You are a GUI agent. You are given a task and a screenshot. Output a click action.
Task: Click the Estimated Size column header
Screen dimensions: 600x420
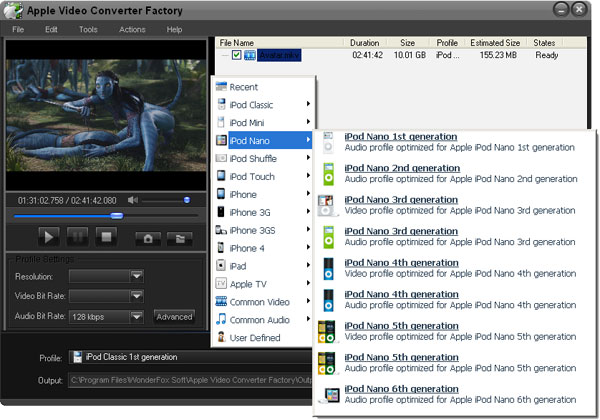[495, 43]
